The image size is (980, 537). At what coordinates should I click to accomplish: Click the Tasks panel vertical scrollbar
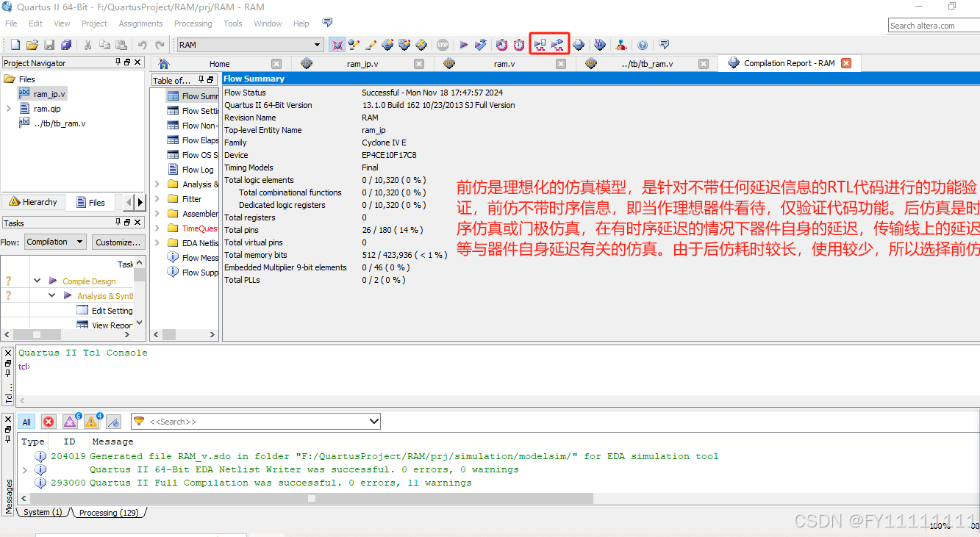pos(140,292)
